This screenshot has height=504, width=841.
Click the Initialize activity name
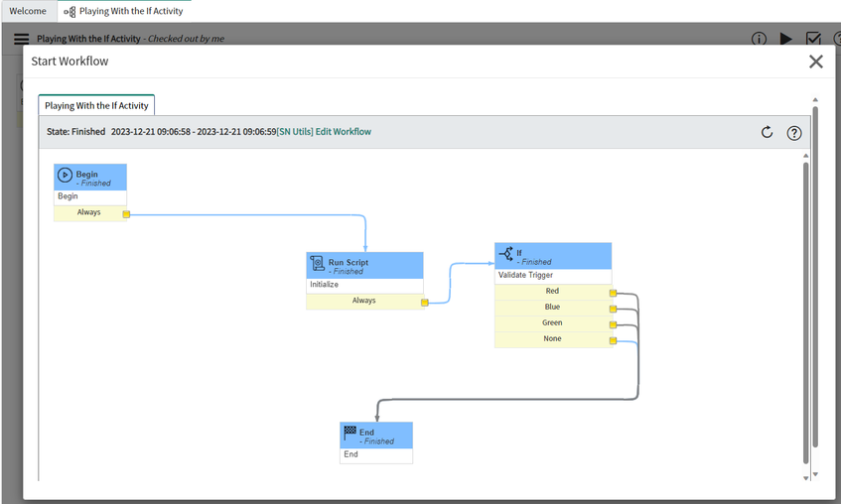[324, 285]
